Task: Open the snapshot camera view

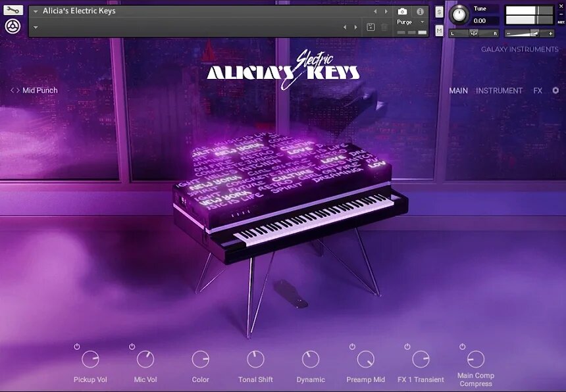Action: click(x=402, y=12)
